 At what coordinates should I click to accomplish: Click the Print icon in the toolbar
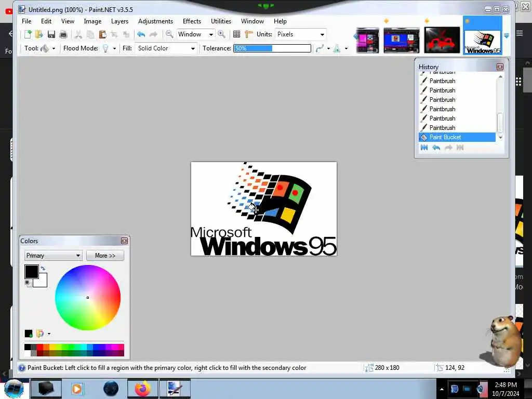(x=63, y=34)
